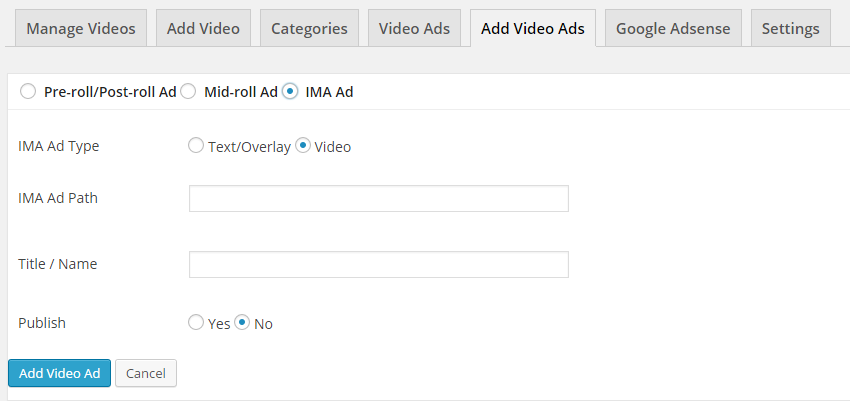This screenshot has width=850, height=401.
Task: Click the IMA Ad Path label
Action: (x=58, y=198)
